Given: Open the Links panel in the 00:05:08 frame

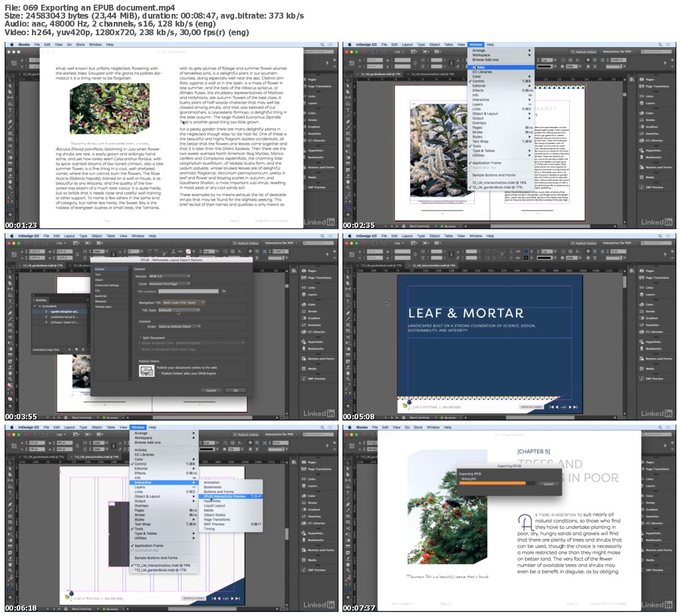Looking at the screenshot, I should (x=646, y=287).
